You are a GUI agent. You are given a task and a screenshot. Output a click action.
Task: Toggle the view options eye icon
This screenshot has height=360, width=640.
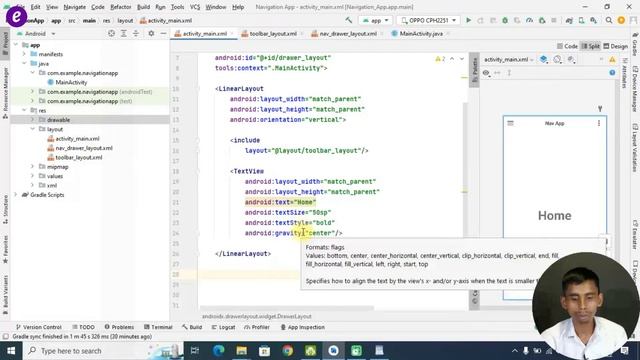[x=486, y=73]
